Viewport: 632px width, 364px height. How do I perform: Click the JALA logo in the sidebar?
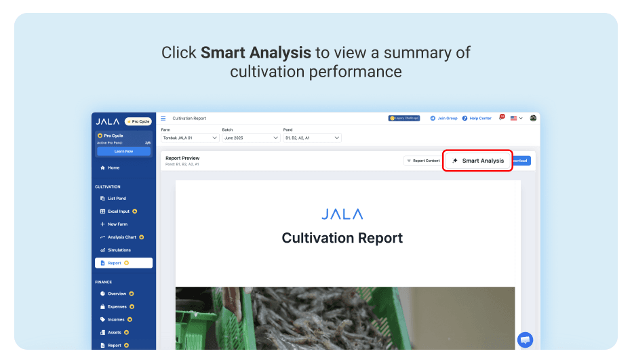tap(108, 121)
